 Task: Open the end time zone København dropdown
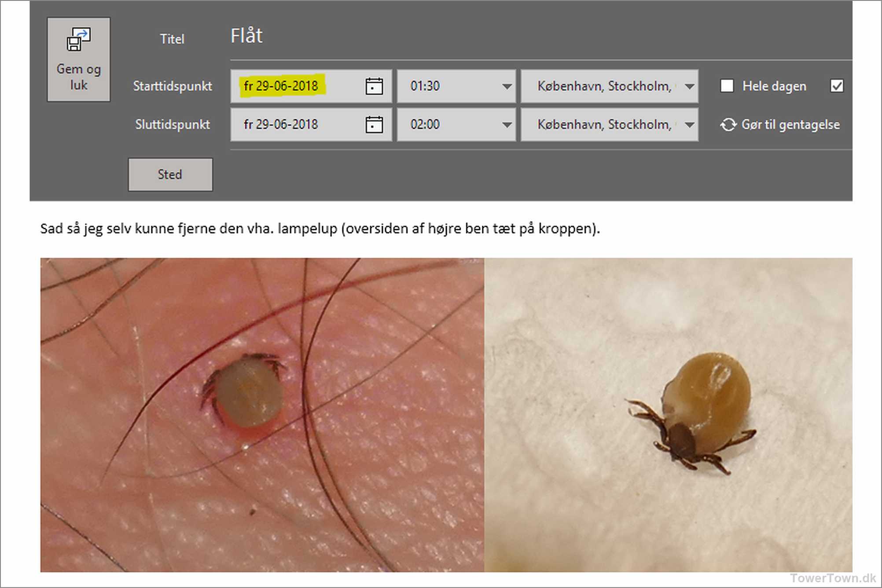pos(689,125)
